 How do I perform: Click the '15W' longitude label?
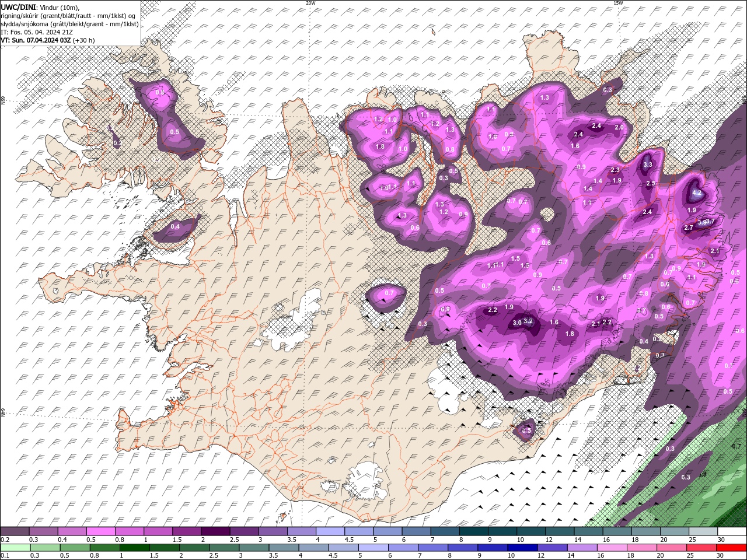tap(618, 2)
